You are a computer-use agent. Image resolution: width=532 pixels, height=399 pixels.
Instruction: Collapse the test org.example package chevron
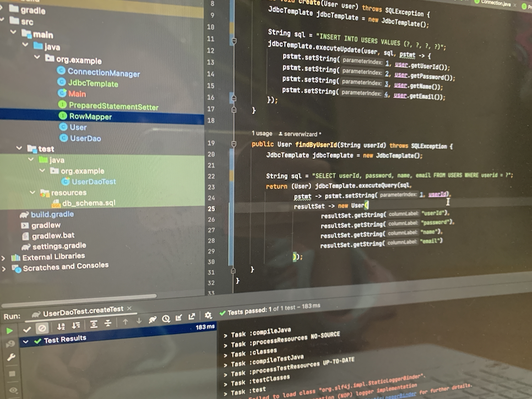(42, 170)
